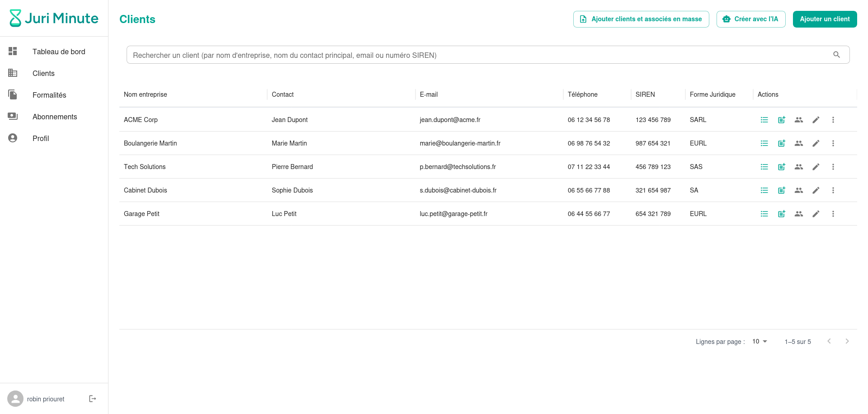Go to previous page with the left chevron

click(829, 341)
